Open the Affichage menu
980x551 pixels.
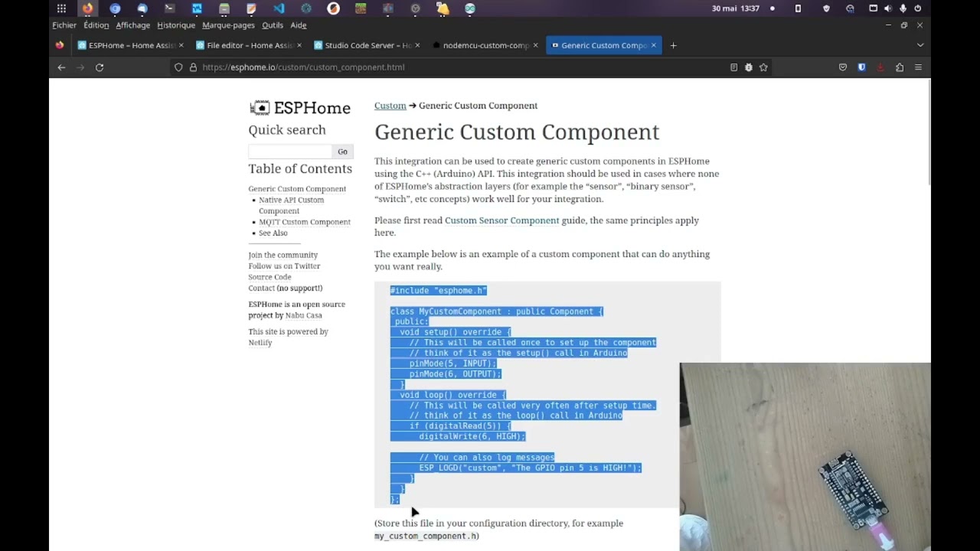[x=133, y=25]
